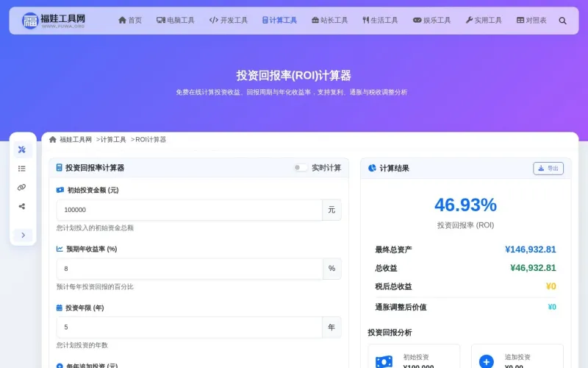Screen dimensions: 588x368
Task: Click the 您计划投资的年数 hint text
Action: coord(82,345)
